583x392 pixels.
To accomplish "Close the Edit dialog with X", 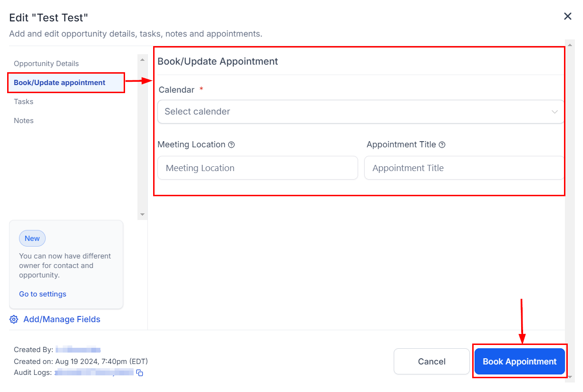I will coord(568,17).
